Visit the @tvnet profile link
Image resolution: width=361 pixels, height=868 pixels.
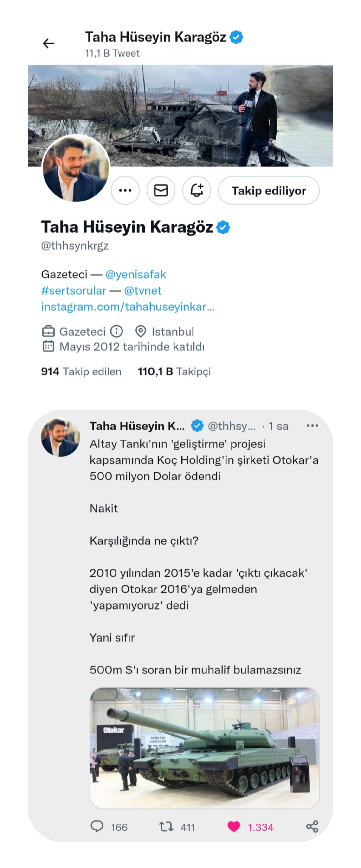pos(143,290)
